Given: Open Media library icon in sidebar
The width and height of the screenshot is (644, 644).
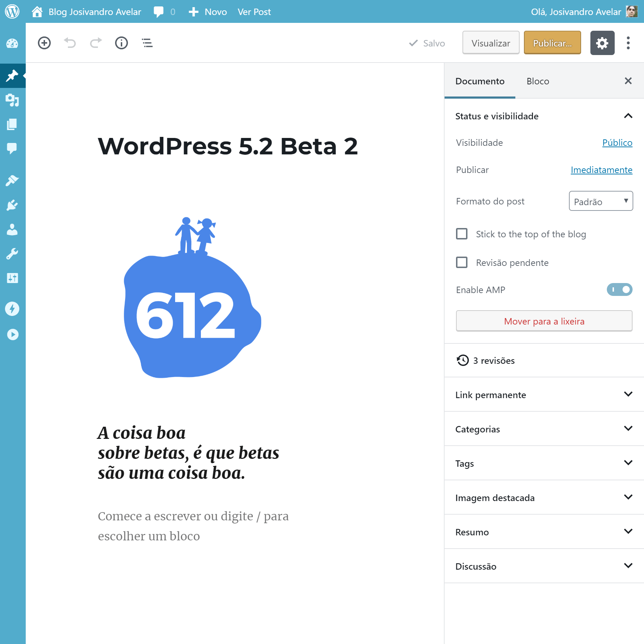Looking at the screenshot, I should [x=12, y=100].
